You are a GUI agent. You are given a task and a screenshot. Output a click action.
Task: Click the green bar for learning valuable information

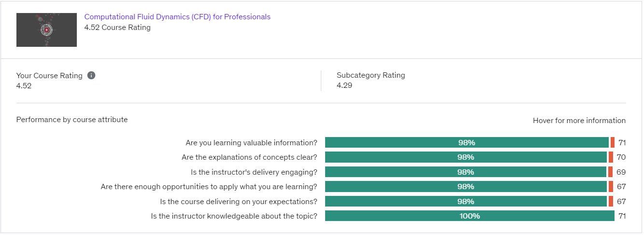(x=467, y=142)
